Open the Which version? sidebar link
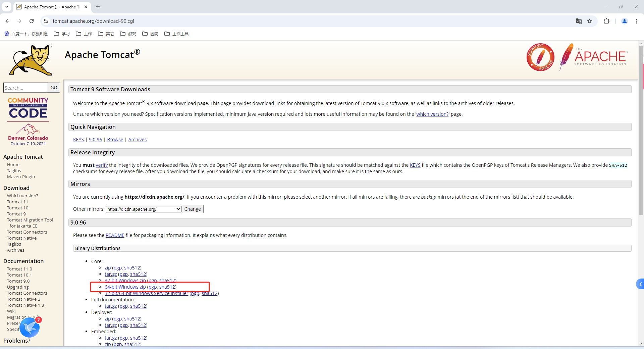Screen dimensions: 644x349 coord(22,196)
